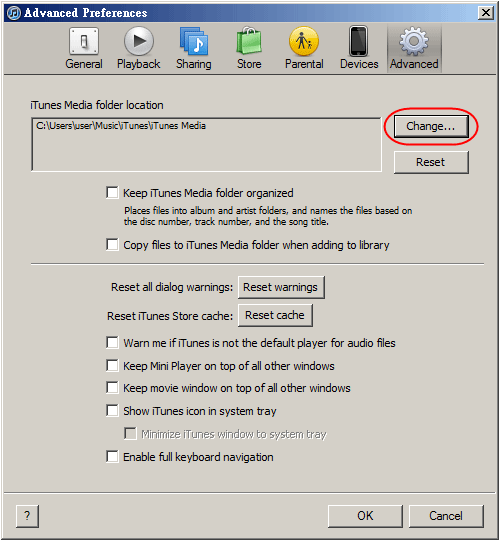Click the iTunes Media folder path box
Viewport: 500px width, 541px height.
pos(206,145)
